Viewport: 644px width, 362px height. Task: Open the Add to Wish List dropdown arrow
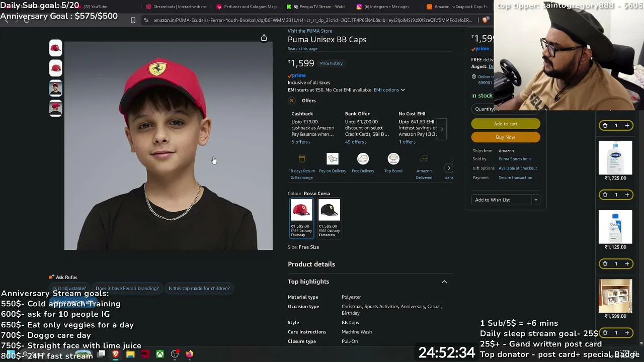click(536, 200)
